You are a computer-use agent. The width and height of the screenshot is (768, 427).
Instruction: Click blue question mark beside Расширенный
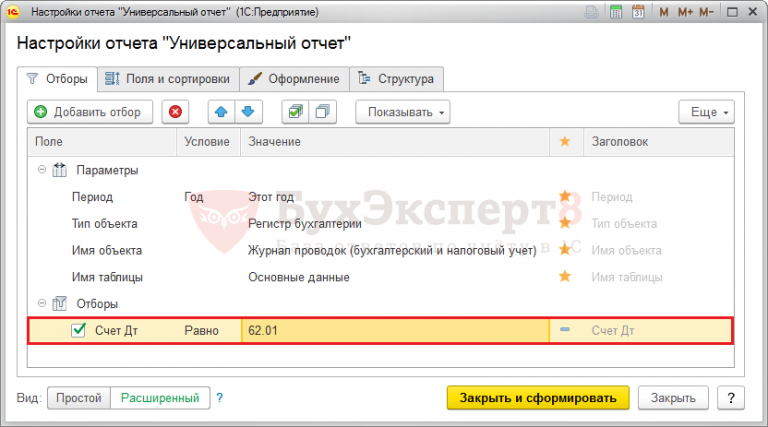[219, 398]
